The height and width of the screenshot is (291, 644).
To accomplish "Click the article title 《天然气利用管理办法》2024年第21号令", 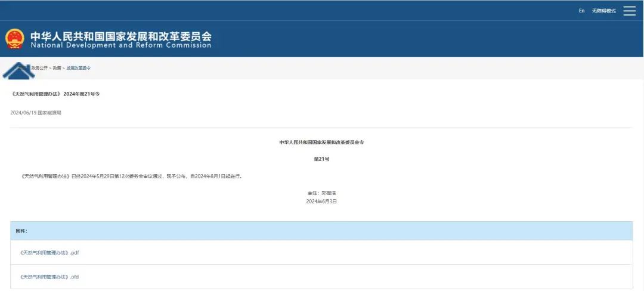I will point(55,94).
